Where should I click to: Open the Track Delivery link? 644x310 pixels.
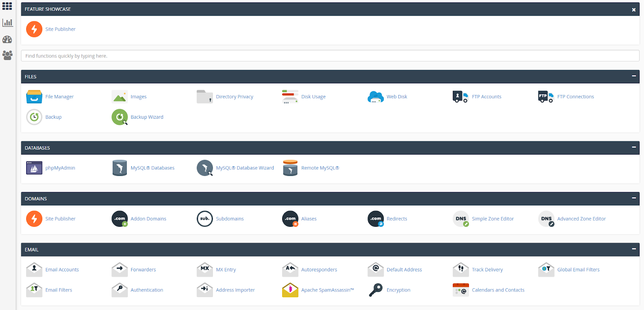[x=487, y=270]
